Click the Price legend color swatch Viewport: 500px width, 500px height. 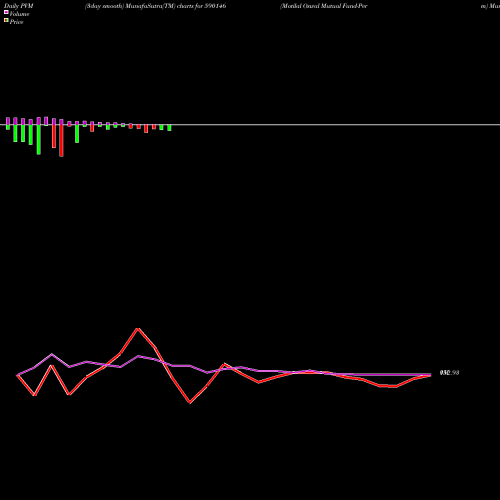(6, 21)
